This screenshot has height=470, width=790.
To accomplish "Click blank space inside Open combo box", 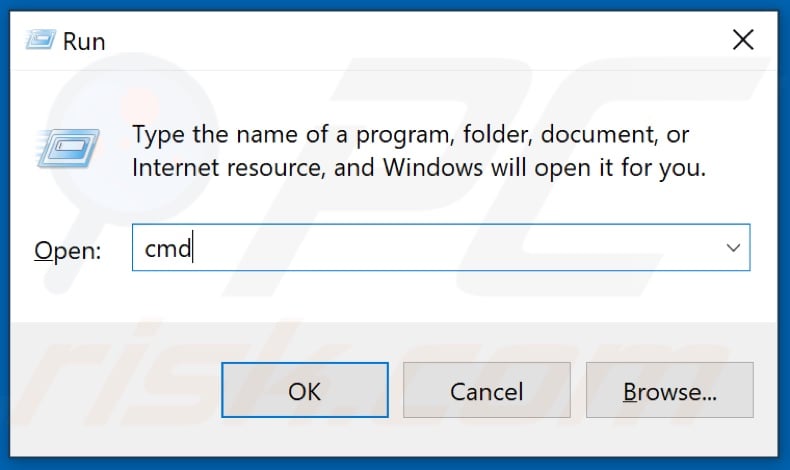I will pyautogui.click(x=453, y=247).
